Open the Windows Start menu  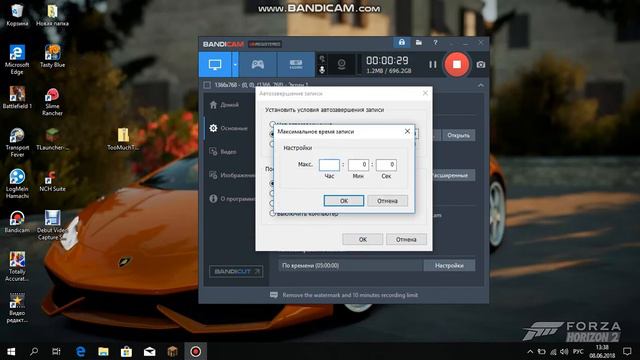pos(11,351)
